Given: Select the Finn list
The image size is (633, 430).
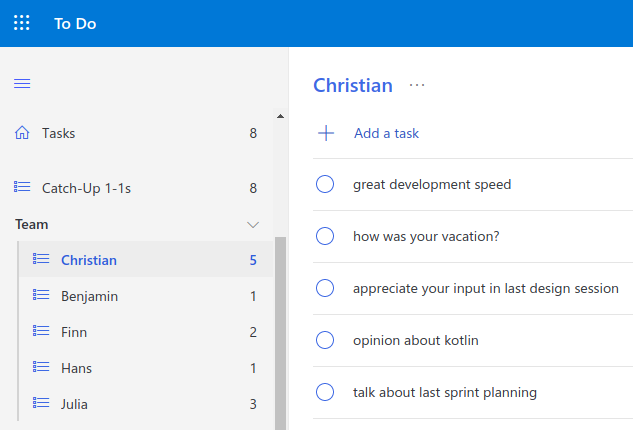Looking at the screenshot, I should pos(146,331).
